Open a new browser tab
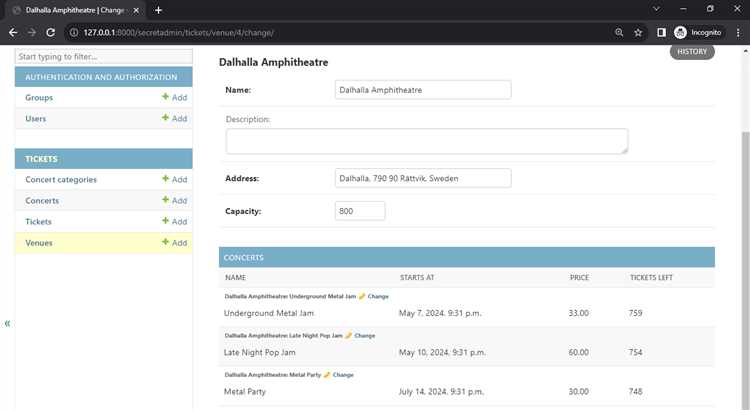The image size is (750, 410). [x=158, y=10]
